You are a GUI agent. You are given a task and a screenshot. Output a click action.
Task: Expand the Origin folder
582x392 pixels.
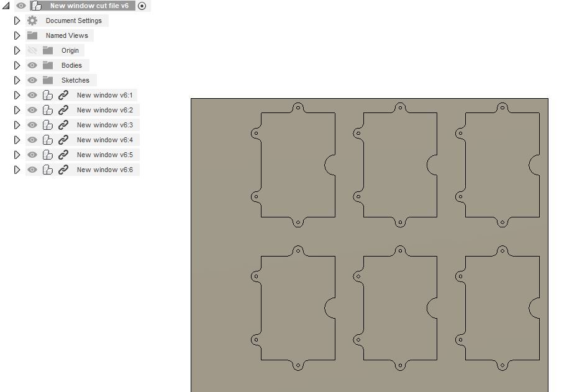[x=17, y=50]
